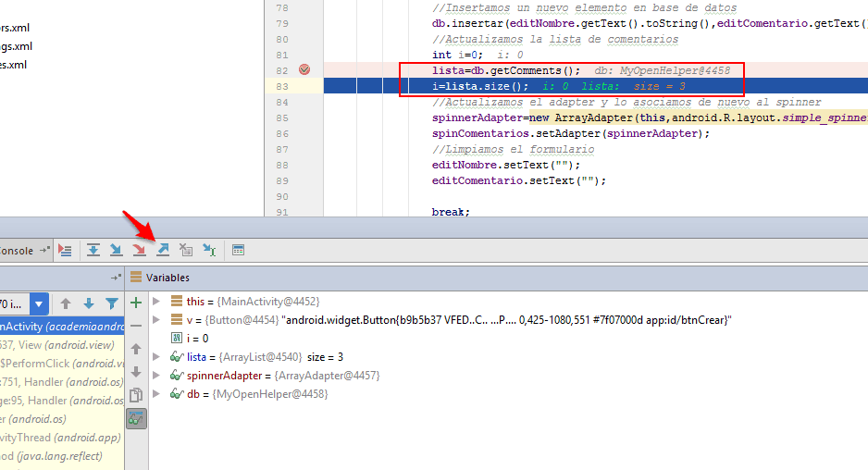Click the Console tab pin icon
The image size is (868, 470).
44,250
